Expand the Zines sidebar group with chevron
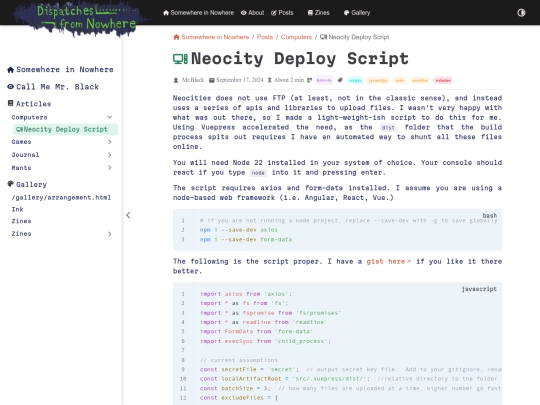540x405 pixels. 63,234
